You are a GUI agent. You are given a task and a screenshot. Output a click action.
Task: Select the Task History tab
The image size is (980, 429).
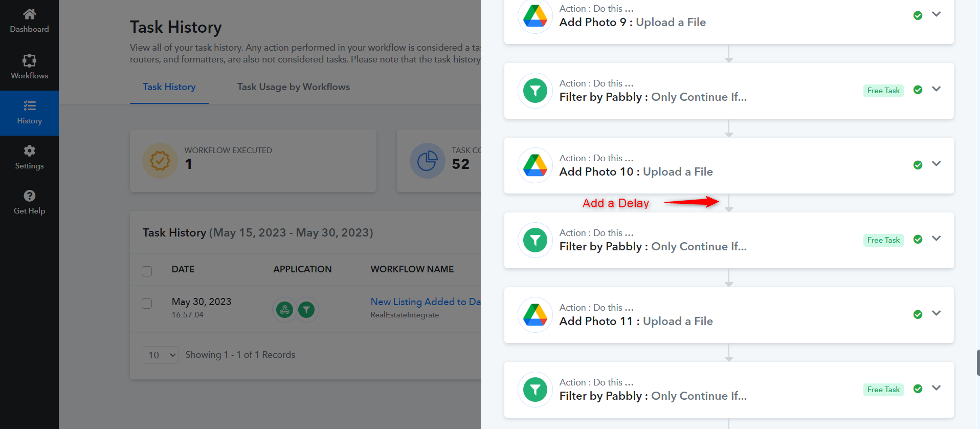169,87
